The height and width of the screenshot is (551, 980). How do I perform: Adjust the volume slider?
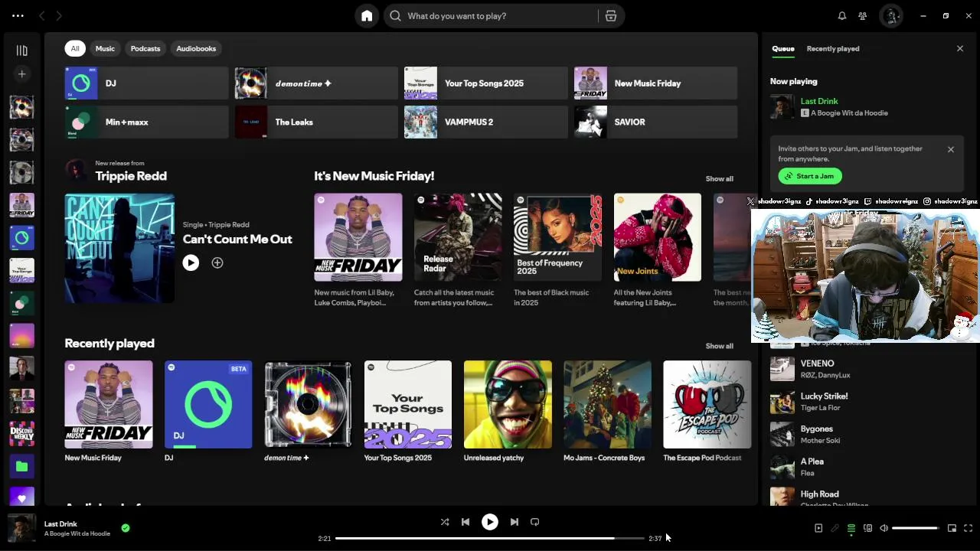point(915,528)
